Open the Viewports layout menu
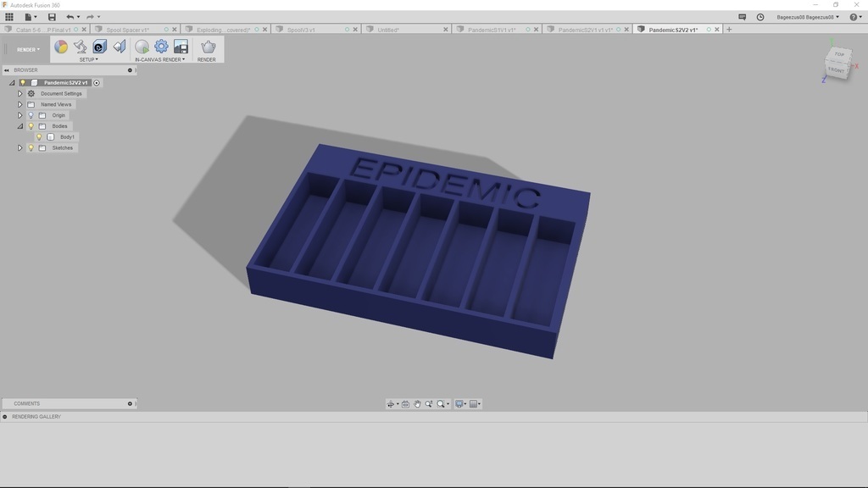The width and height of the screenshot is (868, 488). (475, 404)
